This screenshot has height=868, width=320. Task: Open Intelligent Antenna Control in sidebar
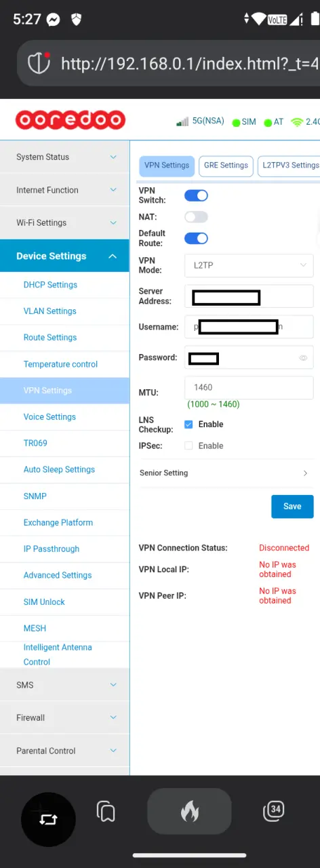64,654
